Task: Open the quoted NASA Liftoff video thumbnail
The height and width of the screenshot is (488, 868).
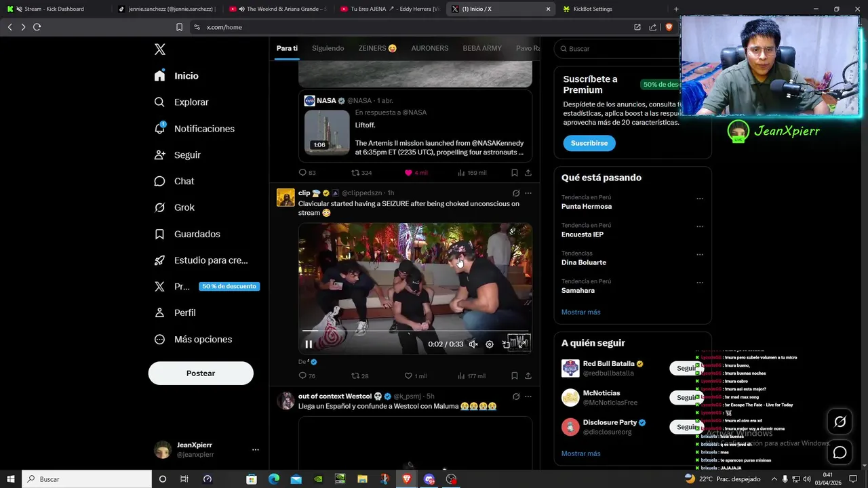Action: point(327,131)
